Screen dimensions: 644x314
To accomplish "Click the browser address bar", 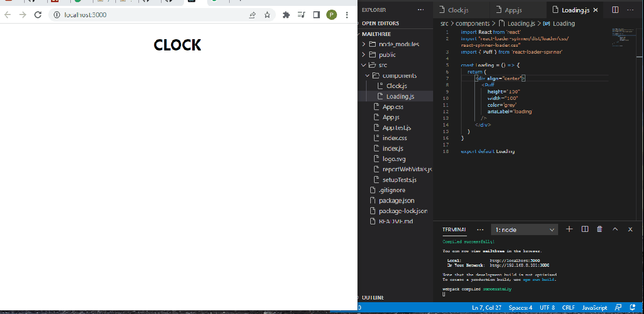I will point(134,15).
